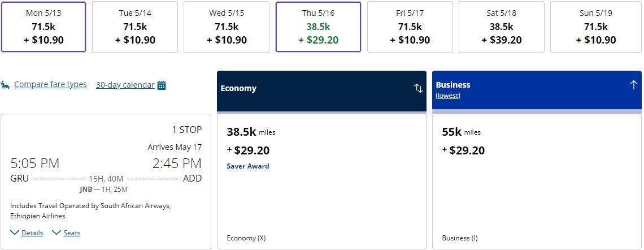Expand the Seats chevron
The height and width of the screenshot is (250, 644).
tap(56, 232)
